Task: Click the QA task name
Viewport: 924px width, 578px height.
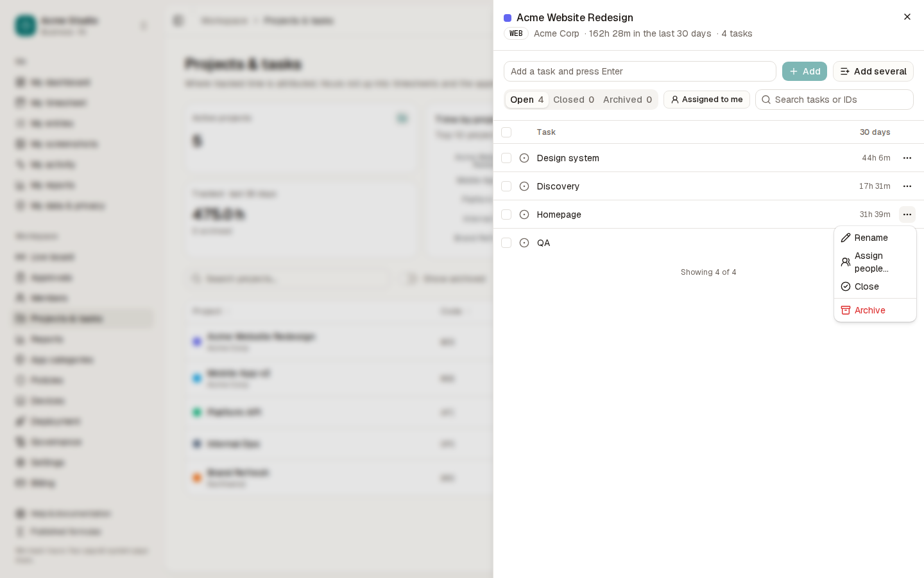Action: point(543,243)
